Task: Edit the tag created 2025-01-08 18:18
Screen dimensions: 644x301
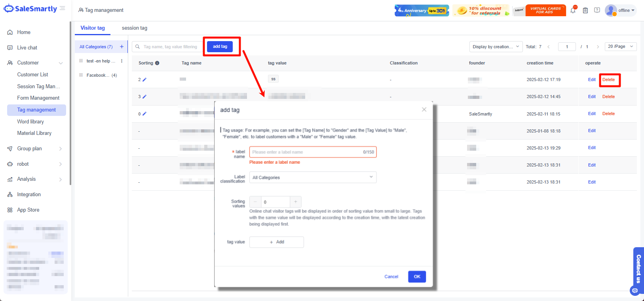Action: [x=592, y=131]
